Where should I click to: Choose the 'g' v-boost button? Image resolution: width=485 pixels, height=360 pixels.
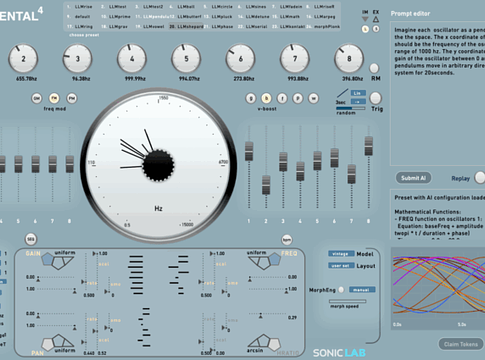251,98
